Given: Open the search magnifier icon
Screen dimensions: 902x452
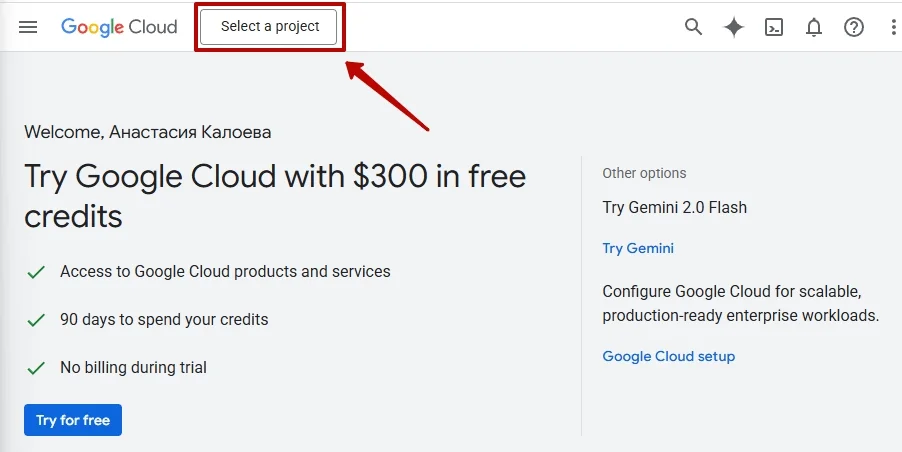Looking at the screenshot, I should coord(693,27).
